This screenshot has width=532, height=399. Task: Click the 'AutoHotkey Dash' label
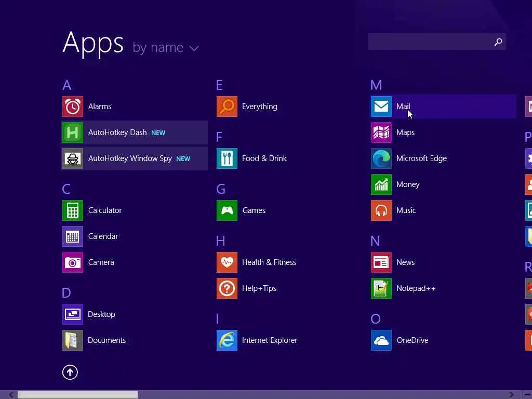click(x=117, y=132)
